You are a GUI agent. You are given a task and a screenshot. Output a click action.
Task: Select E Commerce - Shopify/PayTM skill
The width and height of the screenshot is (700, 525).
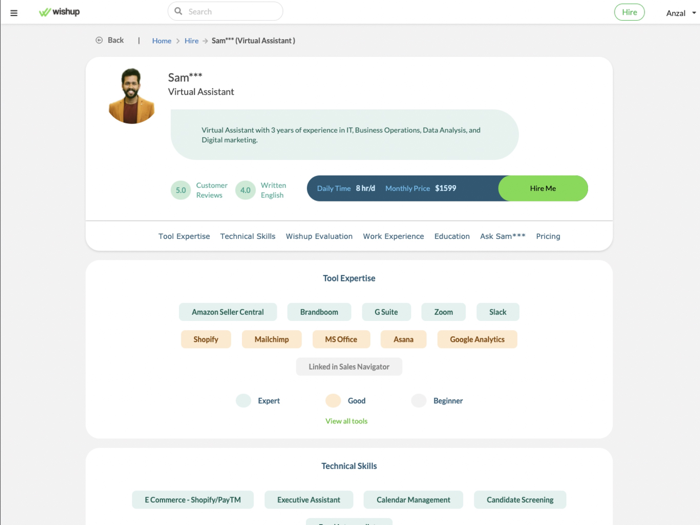point(193,500)
